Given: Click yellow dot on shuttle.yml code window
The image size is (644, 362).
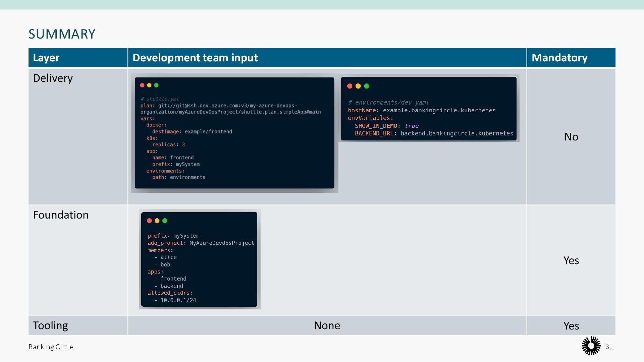Looking at the screenshot, I should coord(149,85).
